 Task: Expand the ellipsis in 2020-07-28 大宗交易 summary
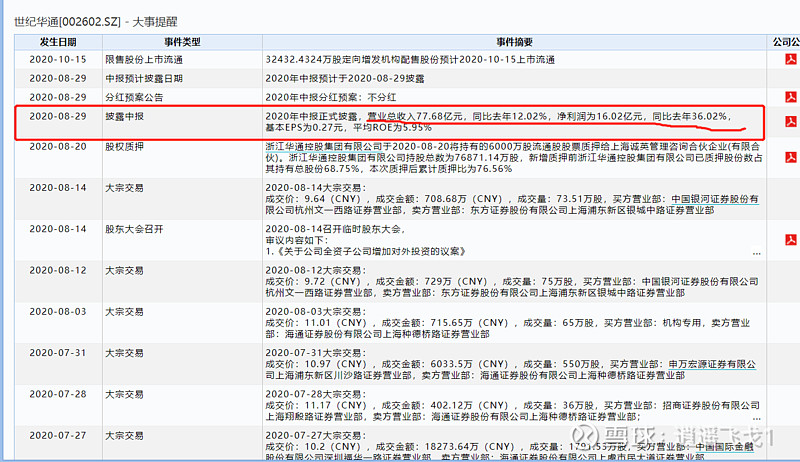[x=756, y=418]
